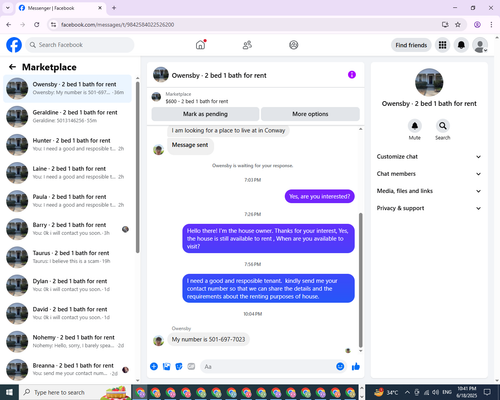The image size is (500, 400).
Task: Click the Windows taskbar search box
Action: pos(75,392)
